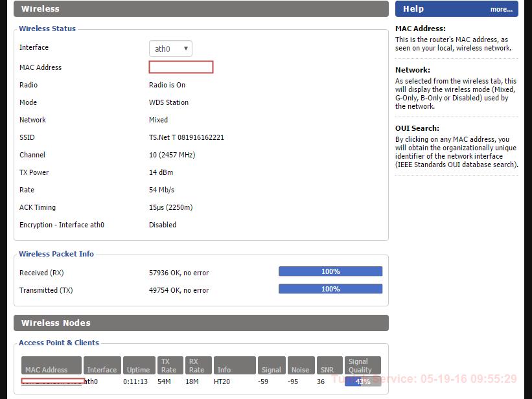Click the redacted client MAC address link
Screen dimensions: 532x399
click(x=53, y=382)
